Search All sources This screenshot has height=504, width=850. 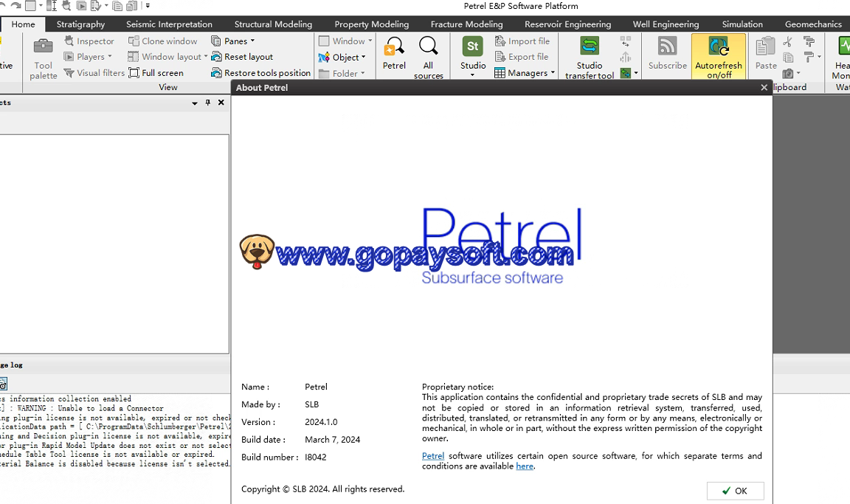tap(428, 57)
